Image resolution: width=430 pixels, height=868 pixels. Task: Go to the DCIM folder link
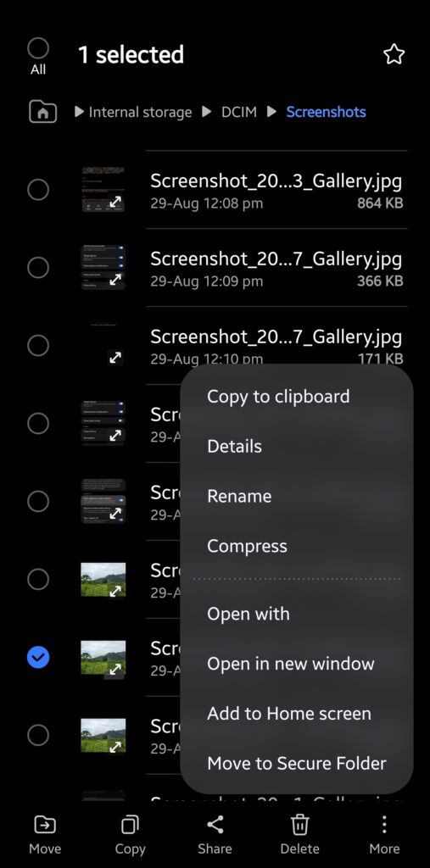point(239,112)
